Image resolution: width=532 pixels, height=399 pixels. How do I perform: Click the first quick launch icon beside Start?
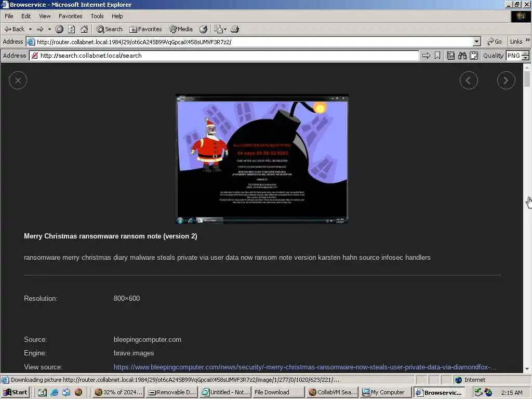tap(43, 392)
